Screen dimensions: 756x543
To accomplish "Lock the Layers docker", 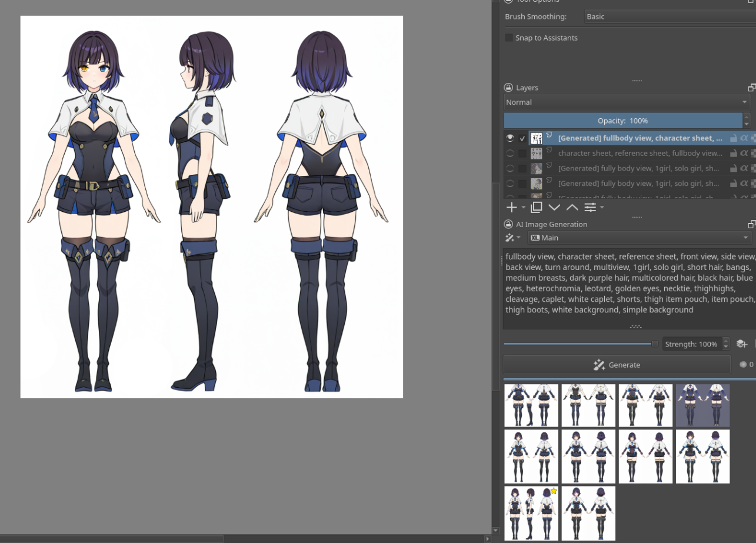I will (508, 88).
